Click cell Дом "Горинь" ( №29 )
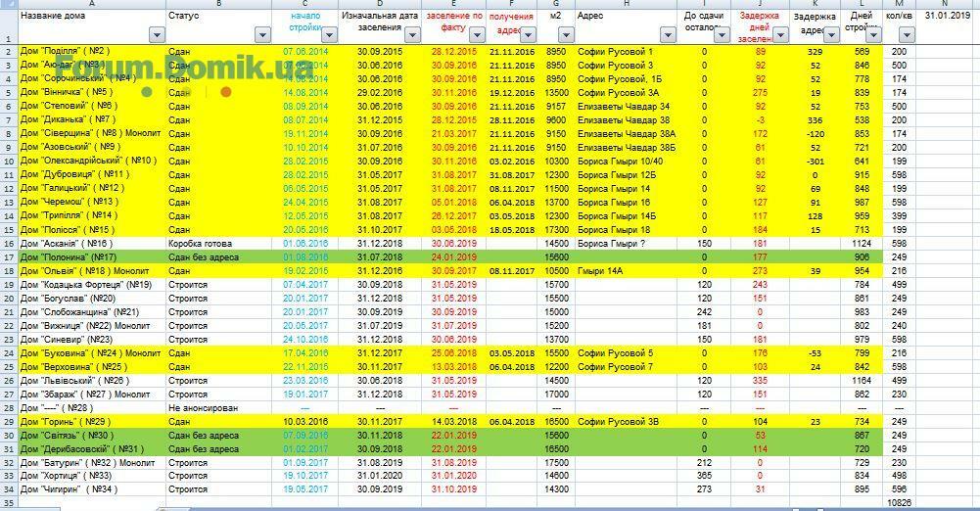Viewport: 980px width, 511px height. click(x=92, y=422)
